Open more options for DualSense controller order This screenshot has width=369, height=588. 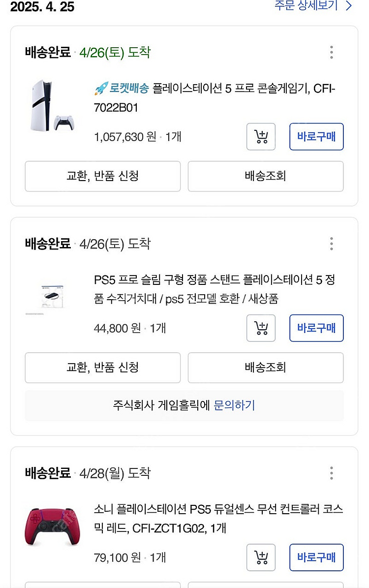tap(332, 473)
